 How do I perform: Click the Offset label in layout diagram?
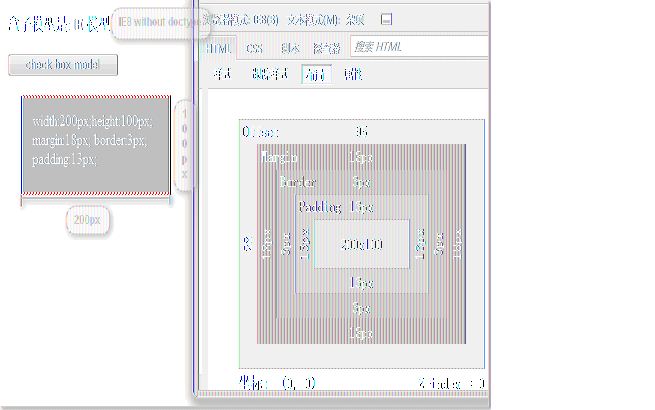point(261,132)
